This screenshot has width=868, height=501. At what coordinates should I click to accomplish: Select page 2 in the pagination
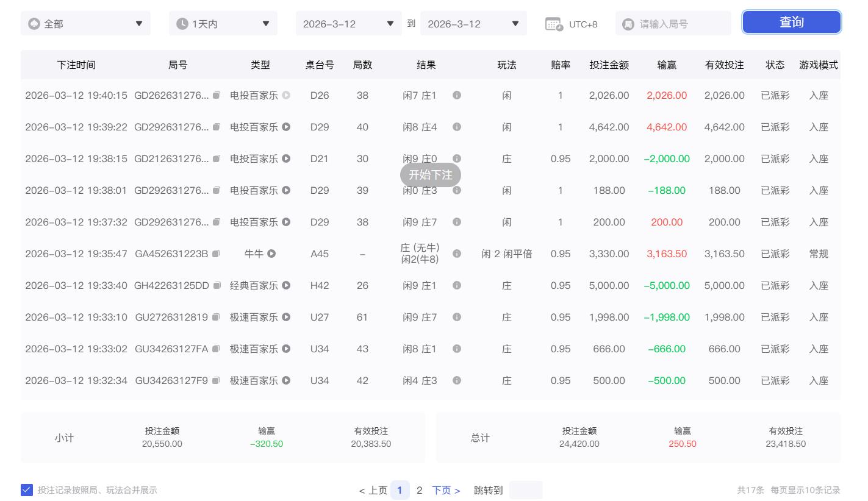tap(419, 489)
